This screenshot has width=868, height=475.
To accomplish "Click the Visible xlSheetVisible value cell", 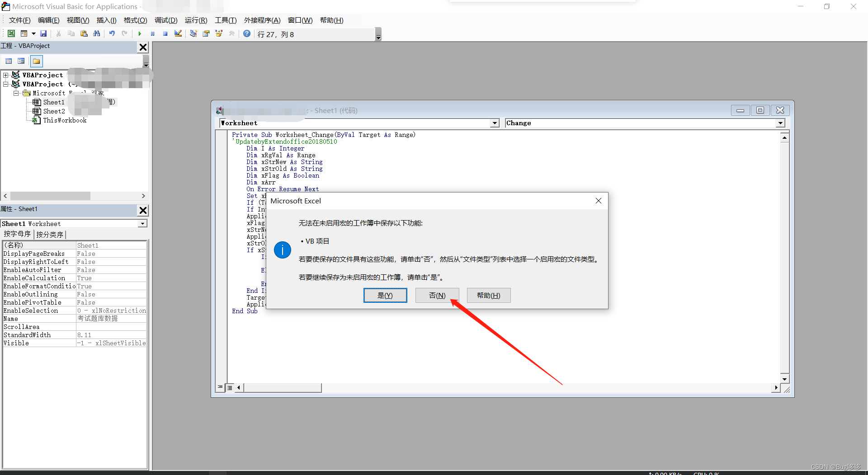I will [x=111, y=343].
